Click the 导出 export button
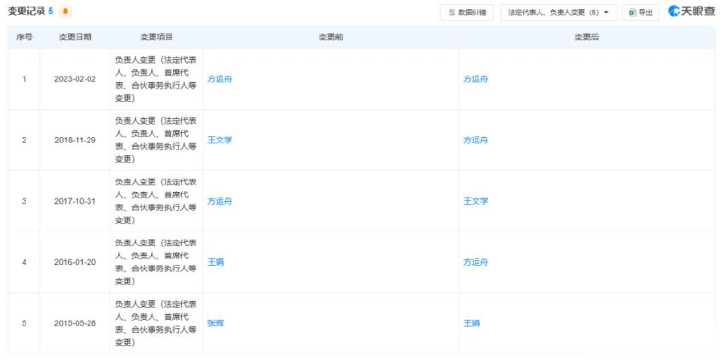The image size is (720, 360). 640,12
